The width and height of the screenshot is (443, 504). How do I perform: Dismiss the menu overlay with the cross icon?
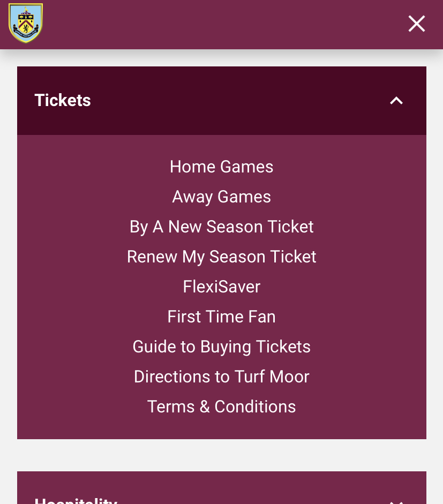pos(417,24)
